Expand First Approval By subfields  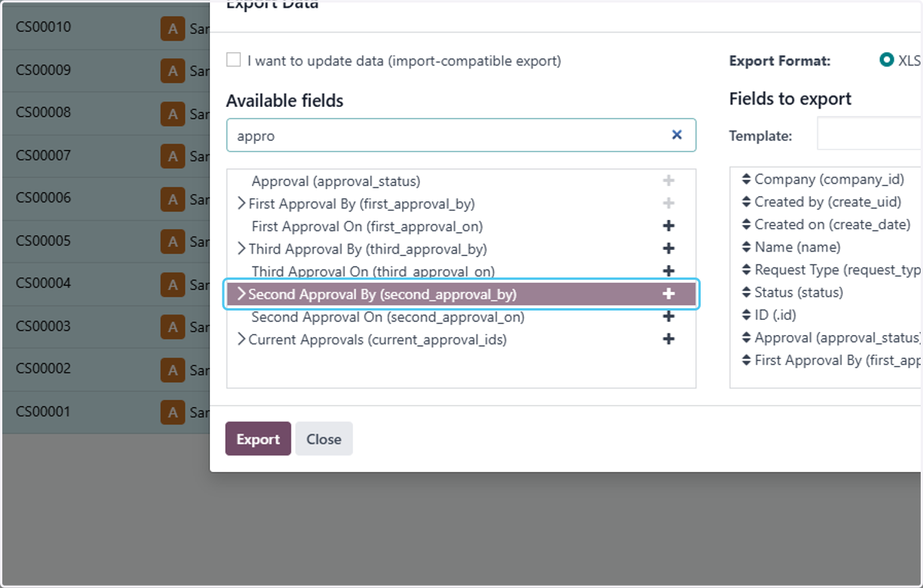pos(242,204)
